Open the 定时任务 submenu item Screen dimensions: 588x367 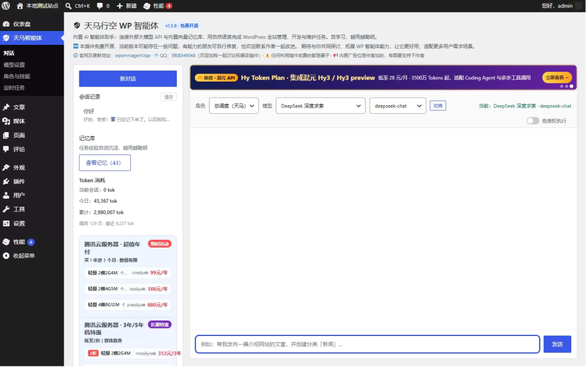click(14, 87)
